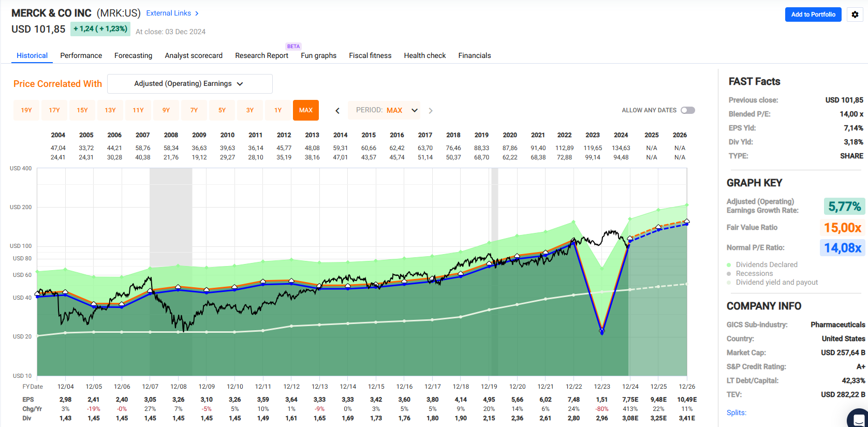Select the 19Y time range button

tap(26, 110)
